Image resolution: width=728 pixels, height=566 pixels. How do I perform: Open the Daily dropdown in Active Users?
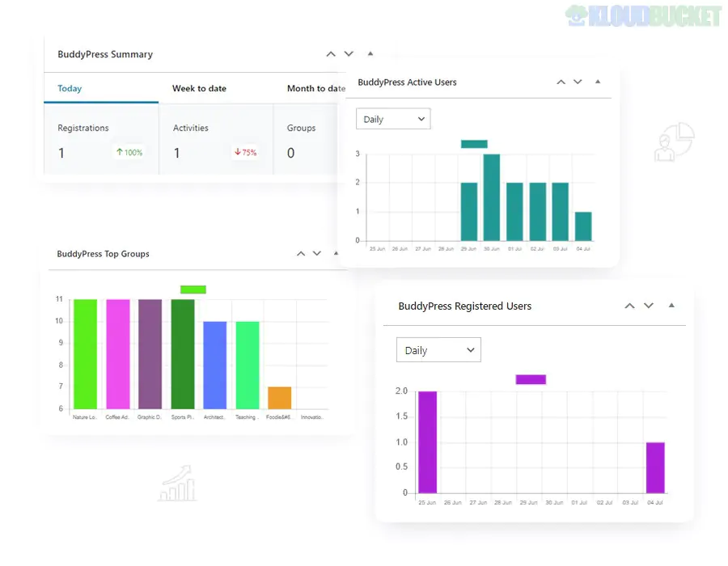(x=393, y=118)
